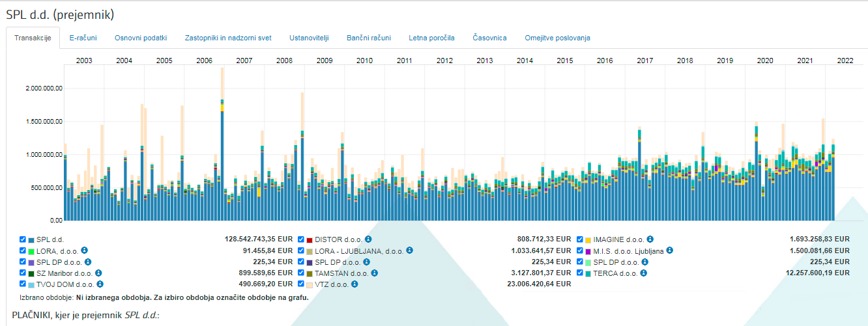Open info icon next to TVOJ DOM d.o.o.
The image size is (868, 326).
click(100, 284)
